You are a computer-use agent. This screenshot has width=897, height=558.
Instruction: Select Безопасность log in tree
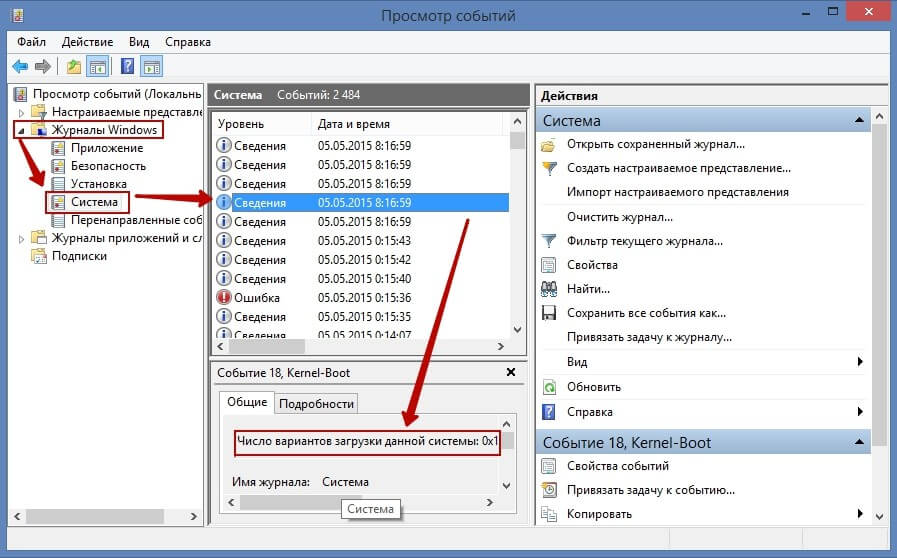tap(108, 166)
